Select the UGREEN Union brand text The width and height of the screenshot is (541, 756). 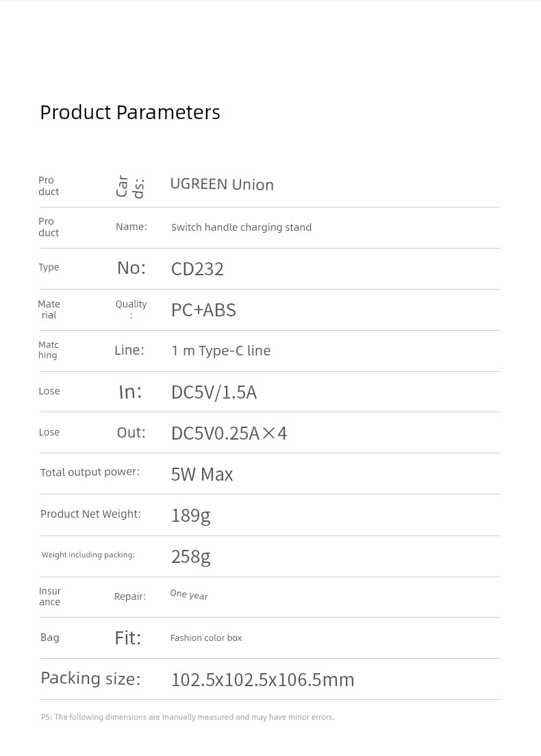pyautogui.click(x=222, y=185)
